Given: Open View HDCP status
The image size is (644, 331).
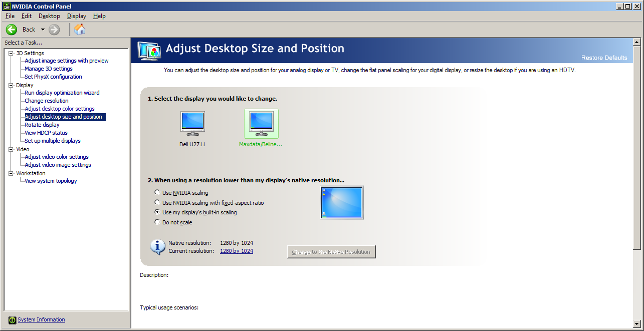Looking at the screenshot, I should 46,133.
